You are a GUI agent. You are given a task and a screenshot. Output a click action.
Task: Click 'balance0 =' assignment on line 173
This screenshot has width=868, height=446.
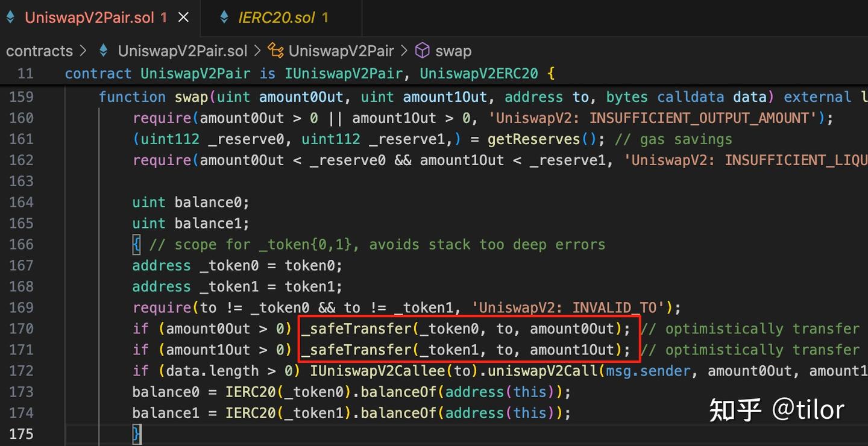[x=174, y=392]
